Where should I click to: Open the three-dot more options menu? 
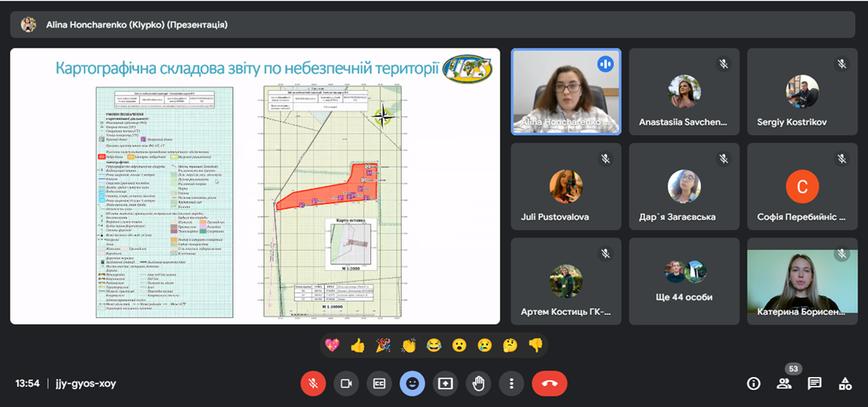click(511, 383)
